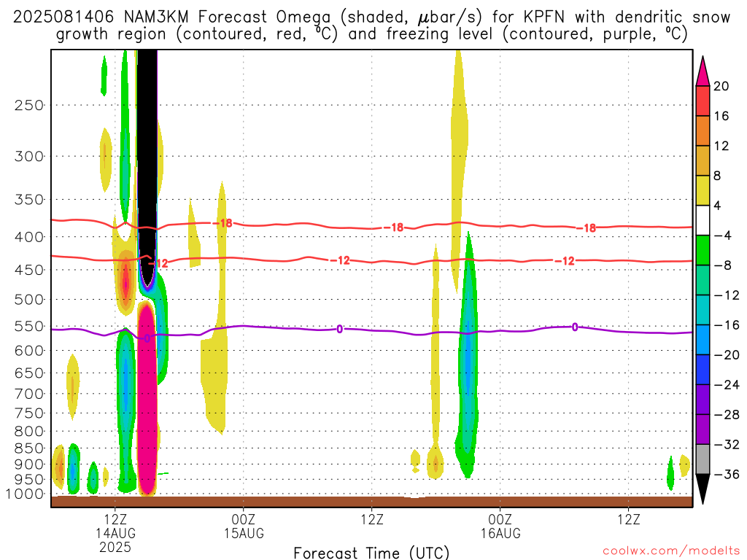This screenshot has width=747, height=560.
Task: Click the middle -18 red contour label
Action: tap(394, 227)
